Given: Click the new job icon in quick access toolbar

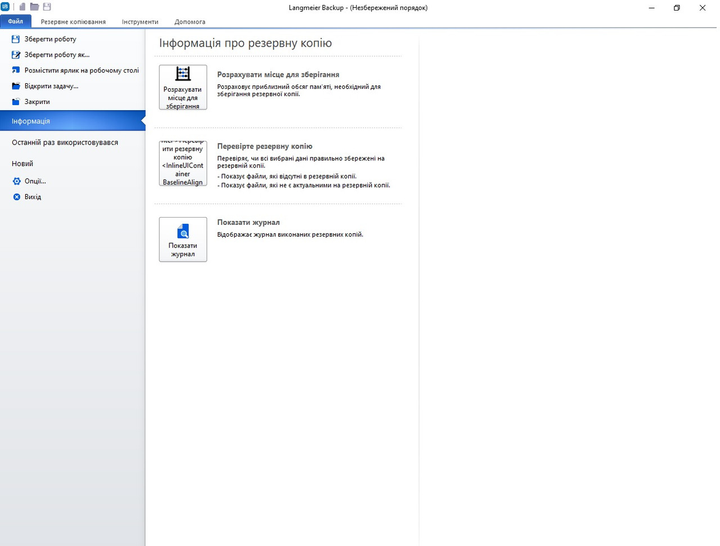Looking at the screenshot, I should click(x=22, y=7).
